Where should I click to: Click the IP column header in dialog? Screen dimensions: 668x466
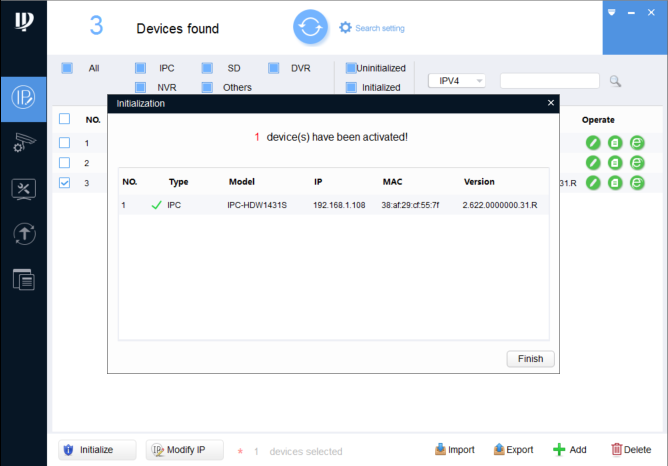[318, 182]
